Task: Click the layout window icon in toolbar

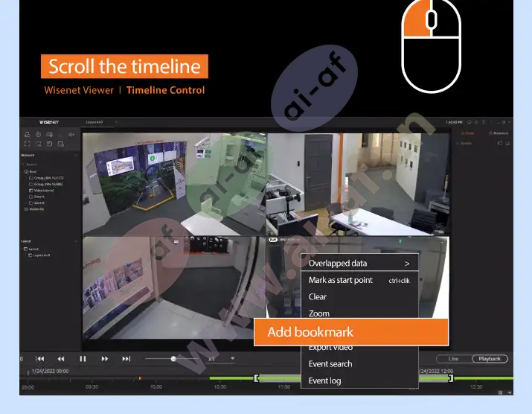Action: [x=50, y=144]
